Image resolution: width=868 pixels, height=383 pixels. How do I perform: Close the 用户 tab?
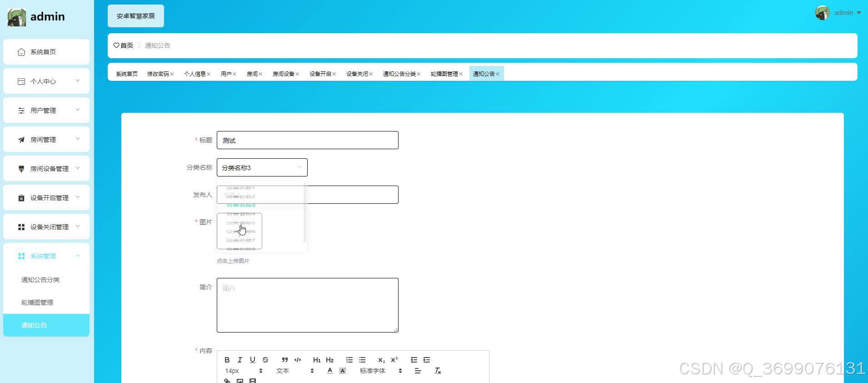point(234,74)
